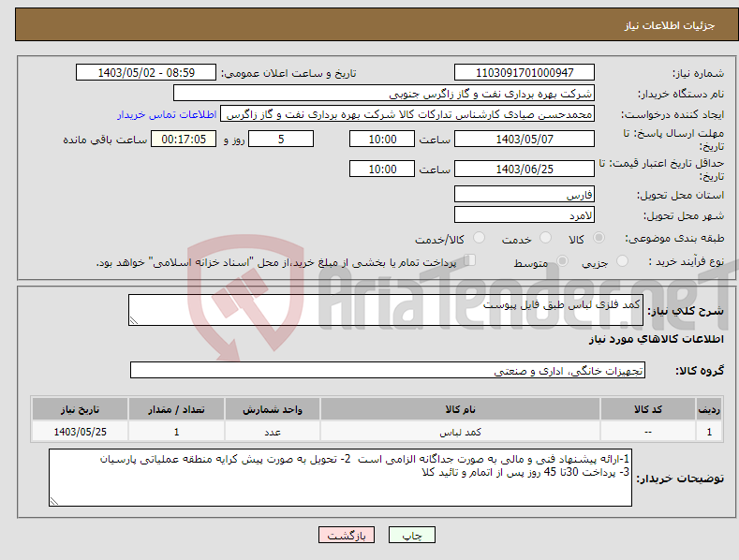Click the کمد لباس item name cell

click(x=460, y=432)
